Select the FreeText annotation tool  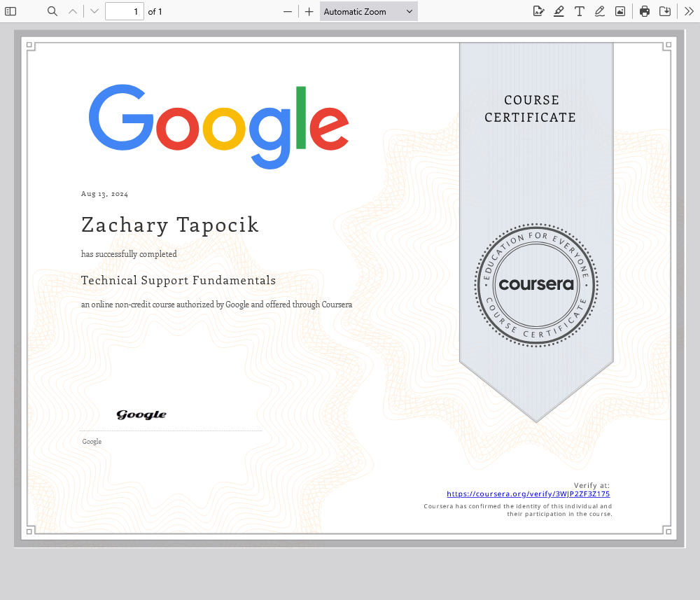point(579,11)
